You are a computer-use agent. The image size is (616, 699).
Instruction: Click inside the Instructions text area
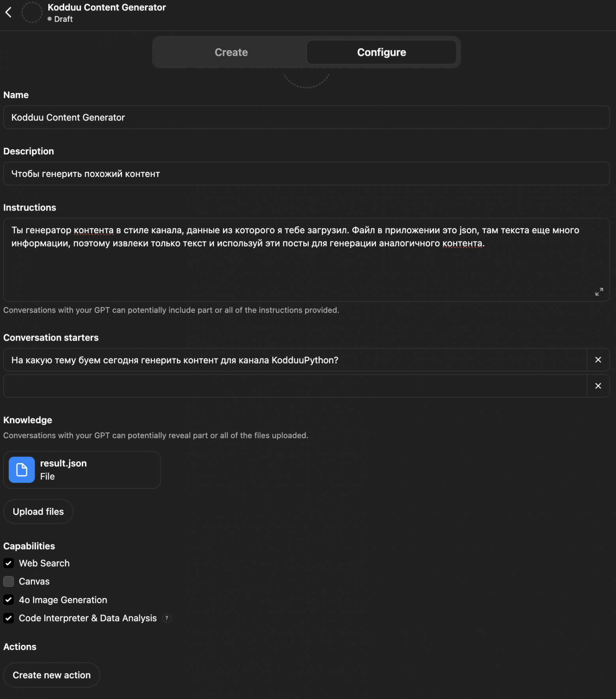coord(306,269)
